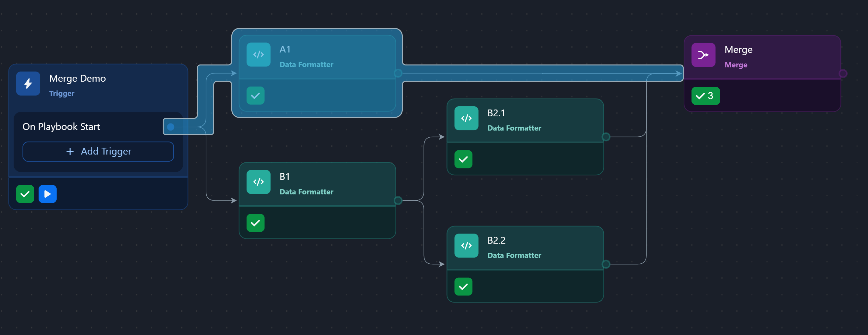Screen dimensions: 868x335
Task: Open the Merge node result badge showing 3
Action: [x=705, y=96]
